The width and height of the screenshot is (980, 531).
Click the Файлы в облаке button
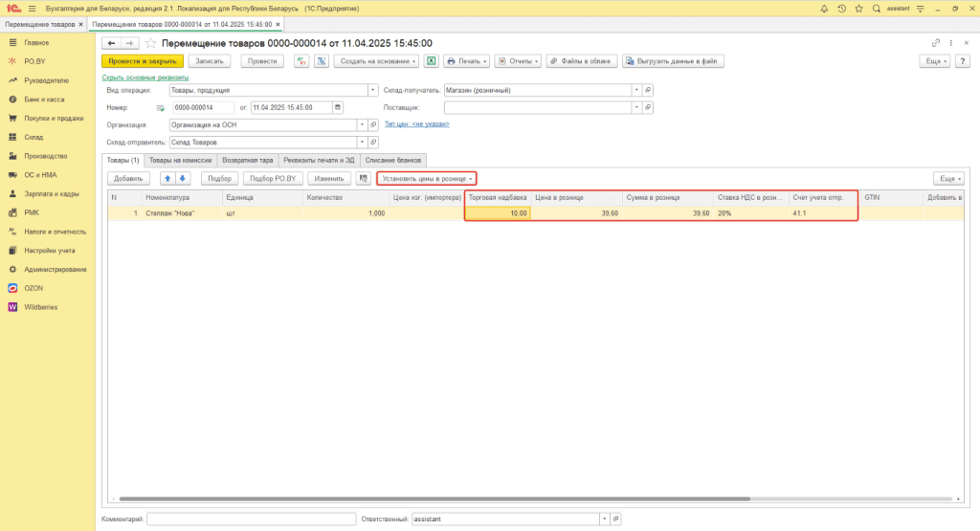coord(582,61)
